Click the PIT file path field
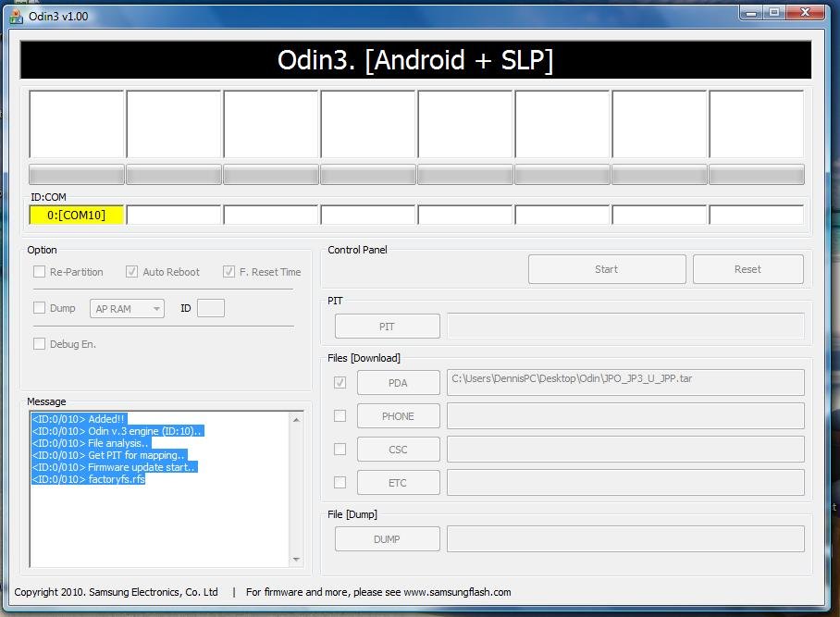Image resolution: width=840 pixels, height=617 pixels. click(625, 327)
